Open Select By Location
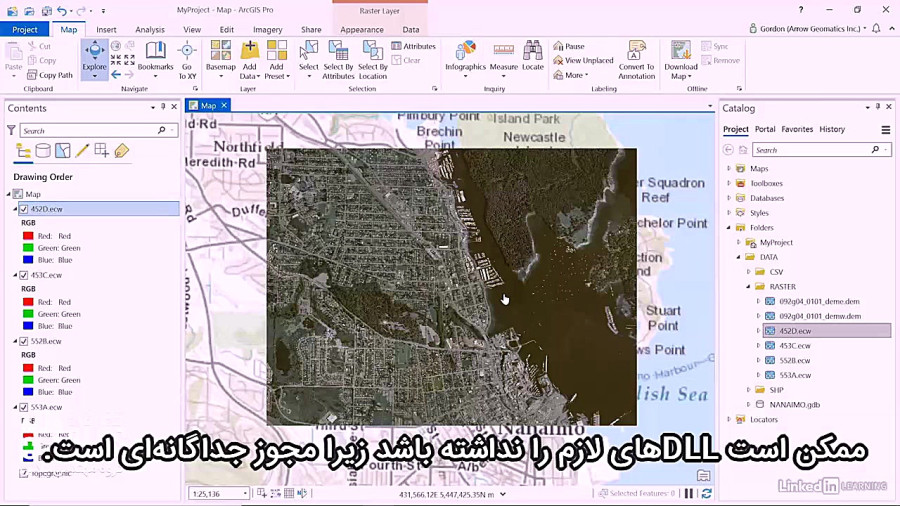Image resolution: width=900 pixels, height=506 pixels. (373, 60)
